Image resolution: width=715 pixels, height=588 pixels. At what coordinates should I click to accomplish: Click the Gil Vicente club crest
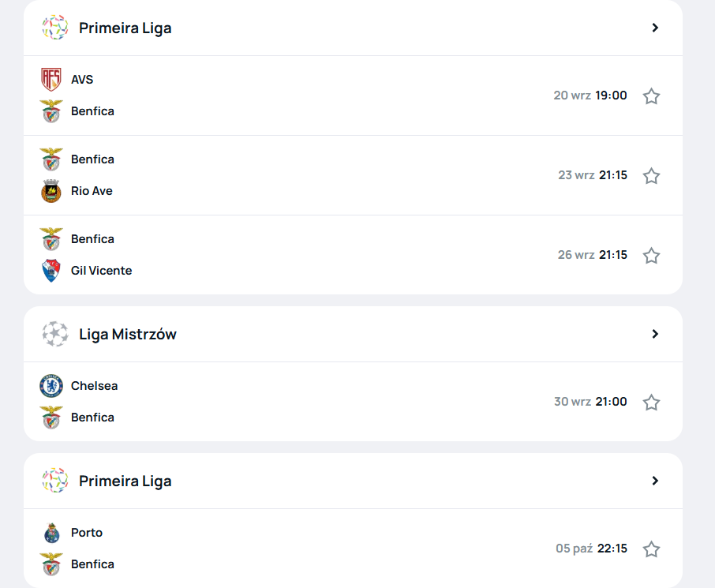point(51,271)
